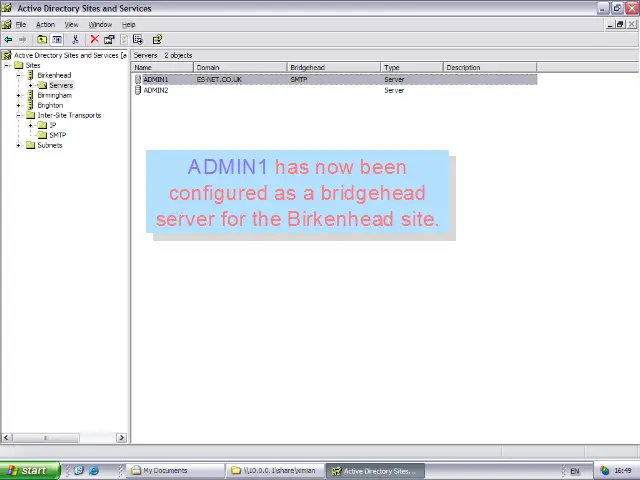Sort by the Bridgehead column header

(x=334, y=67)
